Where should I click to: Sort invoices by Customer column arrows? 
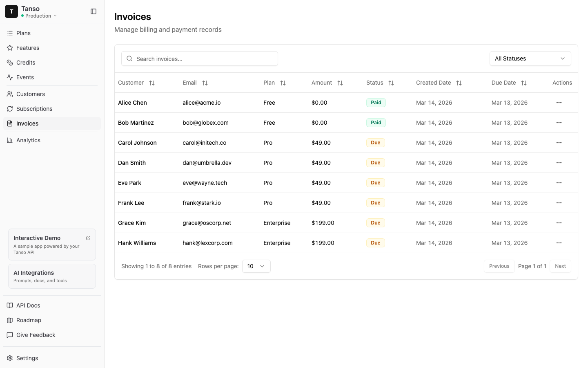[x=152, y=83]
